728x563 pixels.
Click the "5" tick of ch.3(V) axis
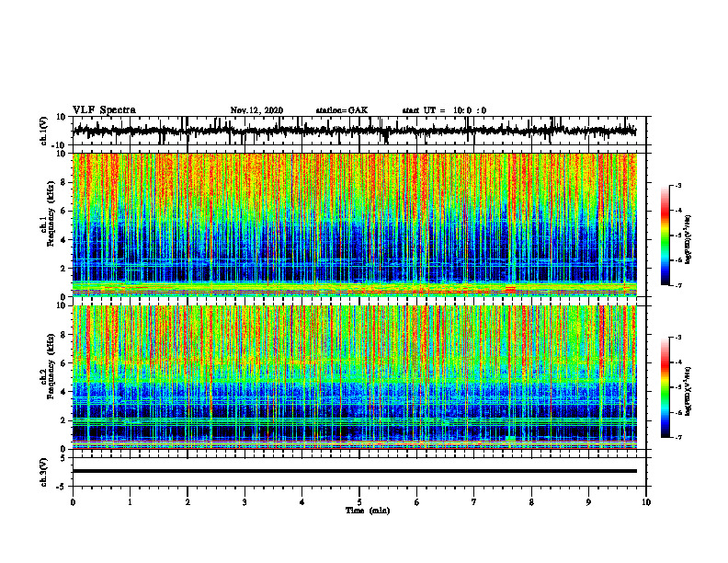[x=63, y=457]
